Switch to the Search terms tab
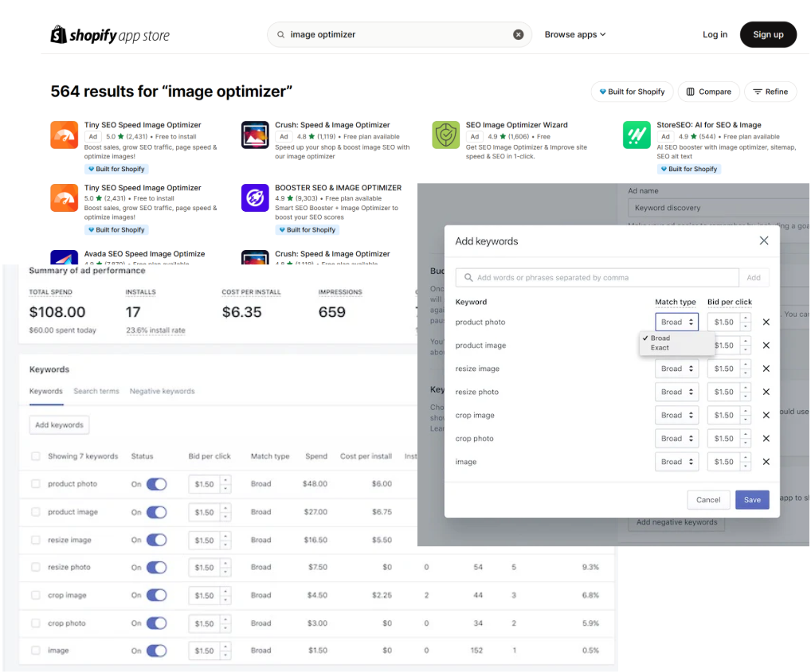 [96, 391]
